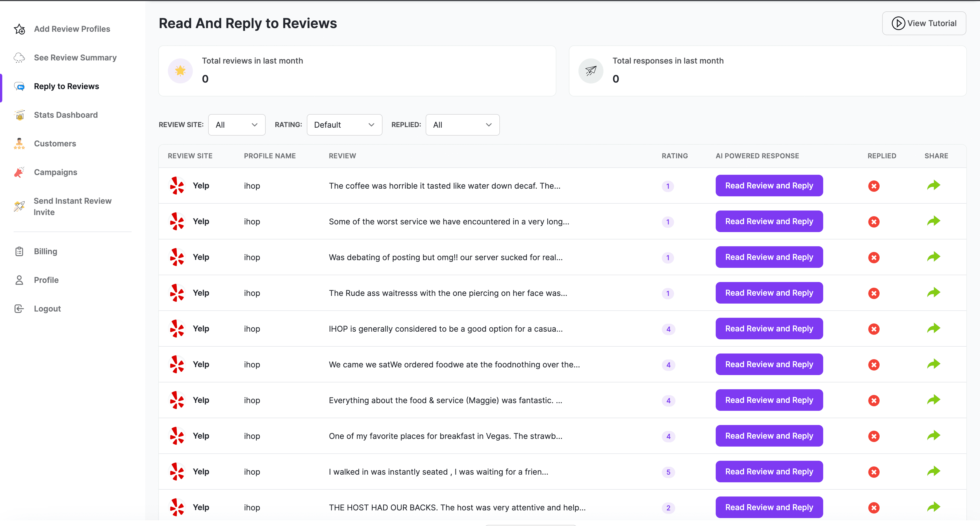Image resolution: width=980 pixels, height=526 pixels.
Task: Click the Add Review Profiles star icon
Action: [19, 29]
